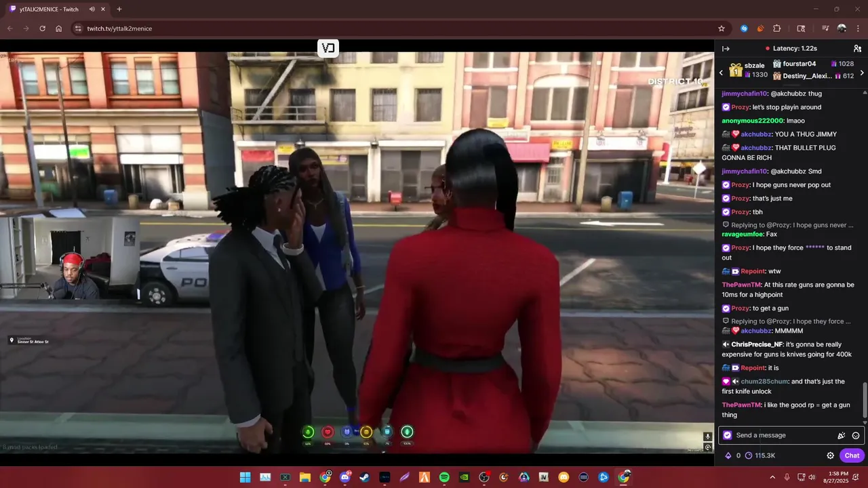This screenshot has width=868, height=488.
Task: Click username ravageumfoe in chat
Action: click(x=742, y=234)
